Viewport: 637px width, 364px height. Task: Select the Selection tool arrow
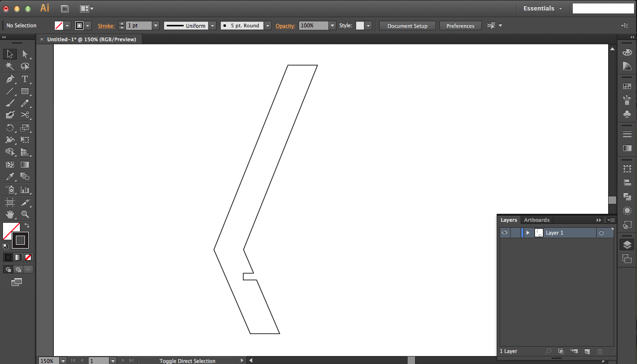pyautogui.click(x=10, y=54)
